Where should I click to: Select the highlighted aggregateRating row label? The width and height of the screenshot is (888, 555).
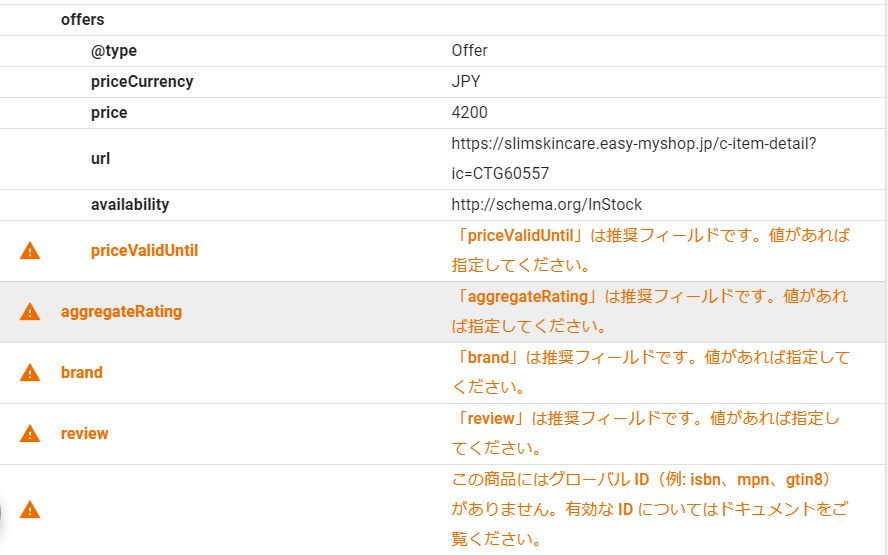point(121,312)
